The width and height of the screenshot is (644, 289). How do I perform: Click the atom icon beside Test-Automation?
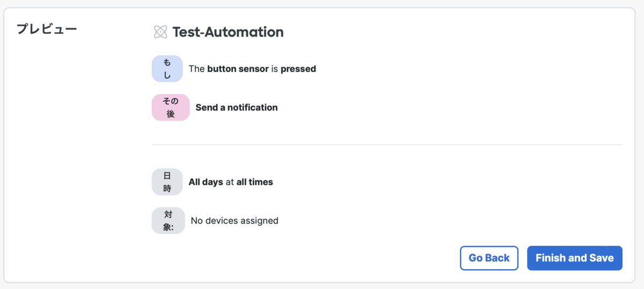pos(160,32)
